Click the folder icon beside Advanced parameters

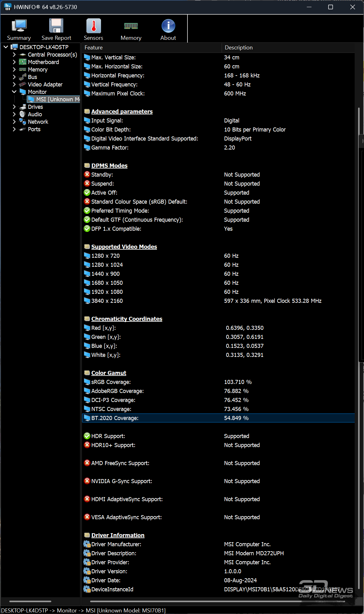point(87,111)
